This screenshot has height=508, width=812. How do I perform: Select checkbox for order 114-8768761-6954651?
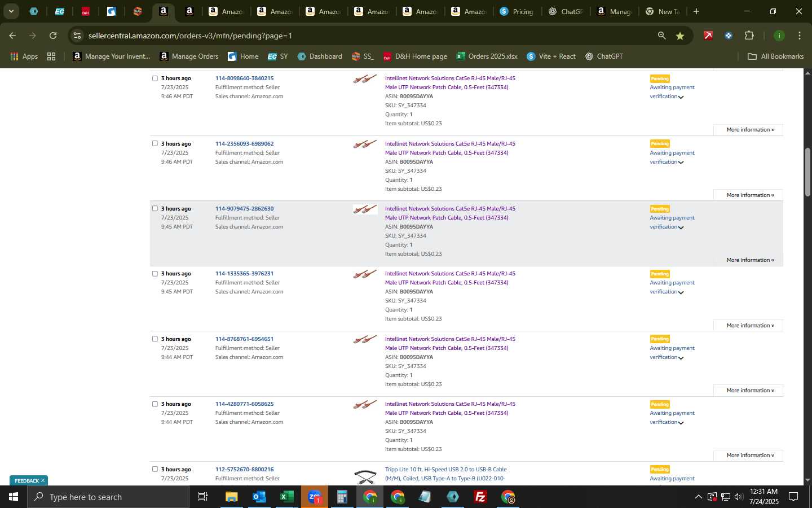155,339
